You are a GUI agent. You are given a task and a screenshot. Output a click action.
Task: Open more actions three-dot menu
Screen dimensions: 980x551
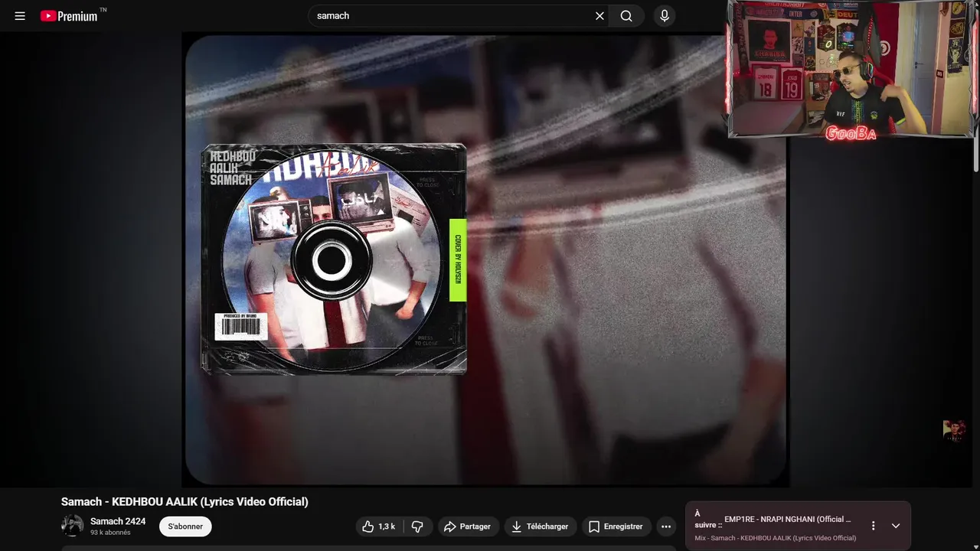666,527
